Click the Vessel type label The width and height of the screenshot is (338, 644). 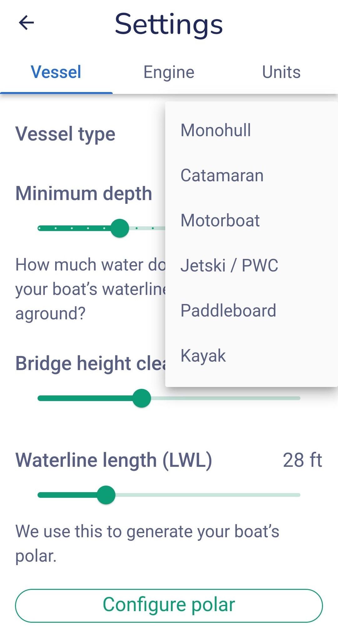tap(65, 134)
